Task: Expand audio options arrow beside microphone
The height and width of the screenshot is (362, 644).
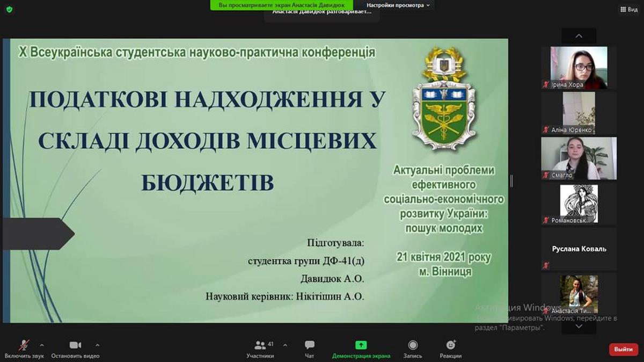Action: pos(42,345)
